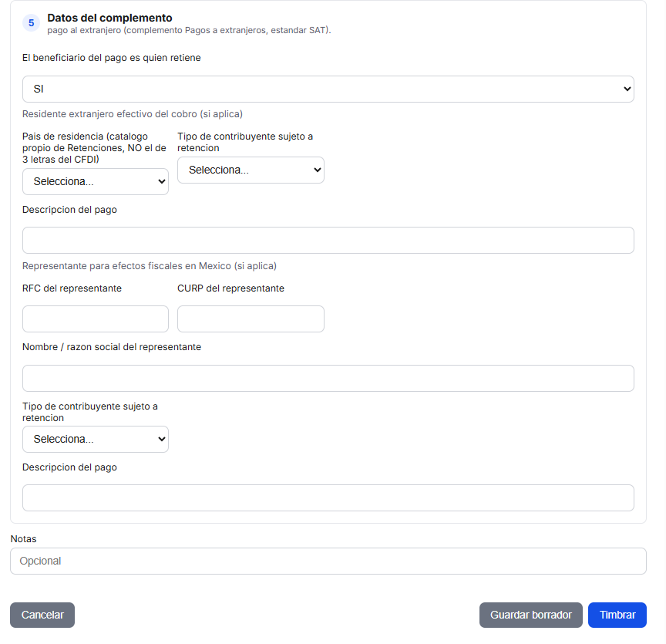Click the 'pago al extranjero' subtitle text
666x644 pixels.
[189, 30]
